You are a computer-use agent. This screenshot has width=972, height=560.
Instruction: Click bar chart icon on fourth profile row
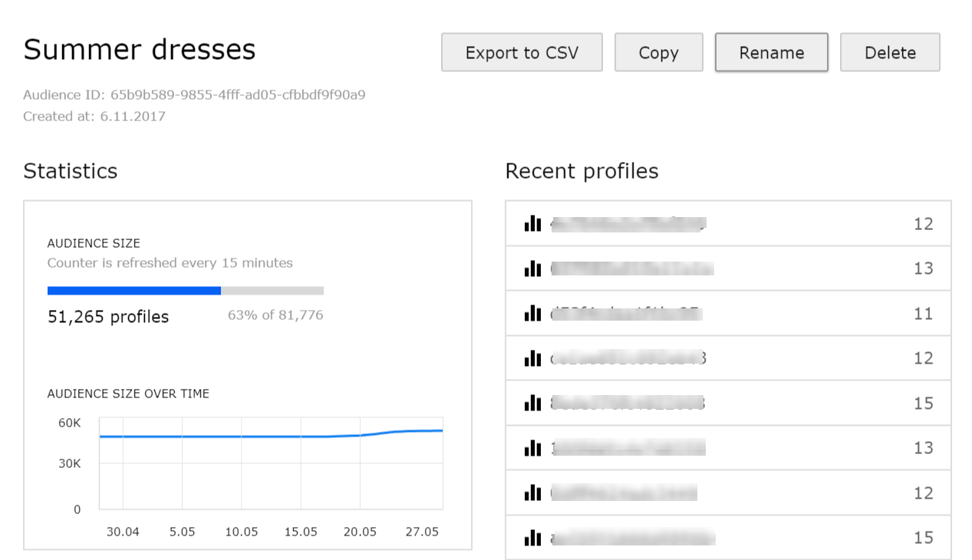532,358
